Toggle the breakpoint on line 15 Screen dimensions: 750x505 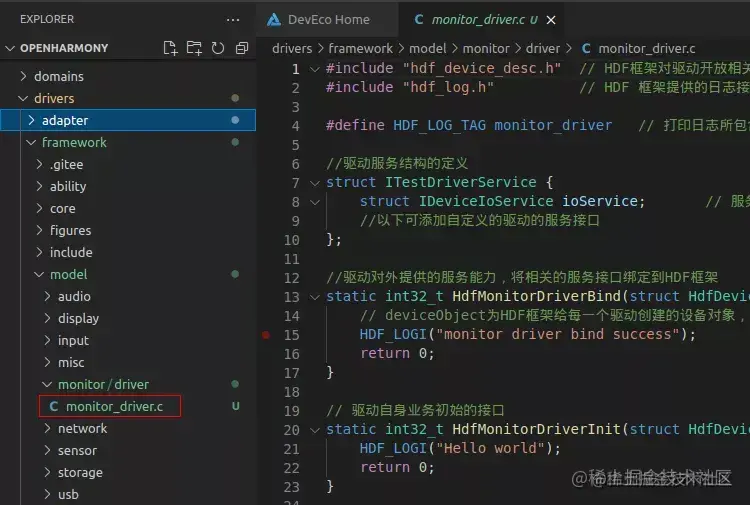click(x=266, y=335)
